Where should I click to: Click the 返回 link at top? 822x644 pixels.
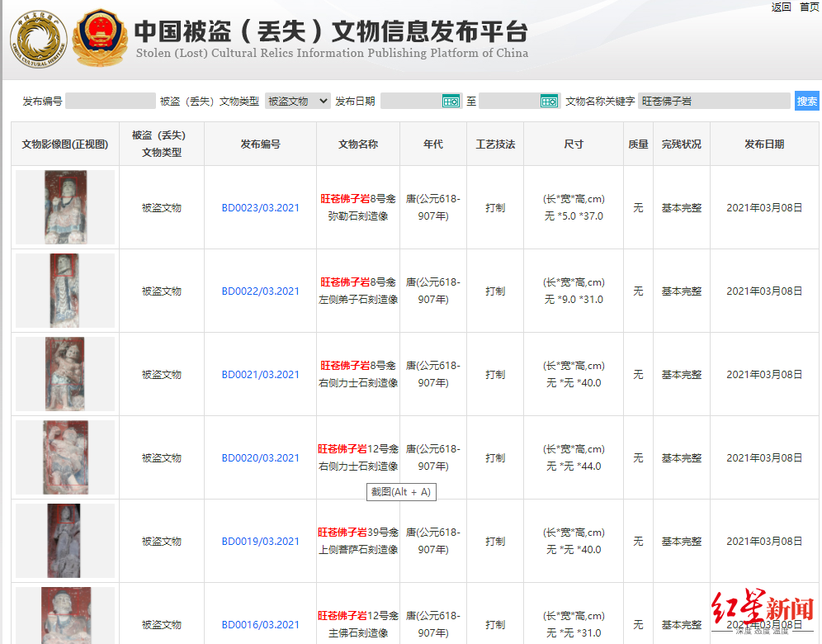pyautogui.click(x=781, y=7)
